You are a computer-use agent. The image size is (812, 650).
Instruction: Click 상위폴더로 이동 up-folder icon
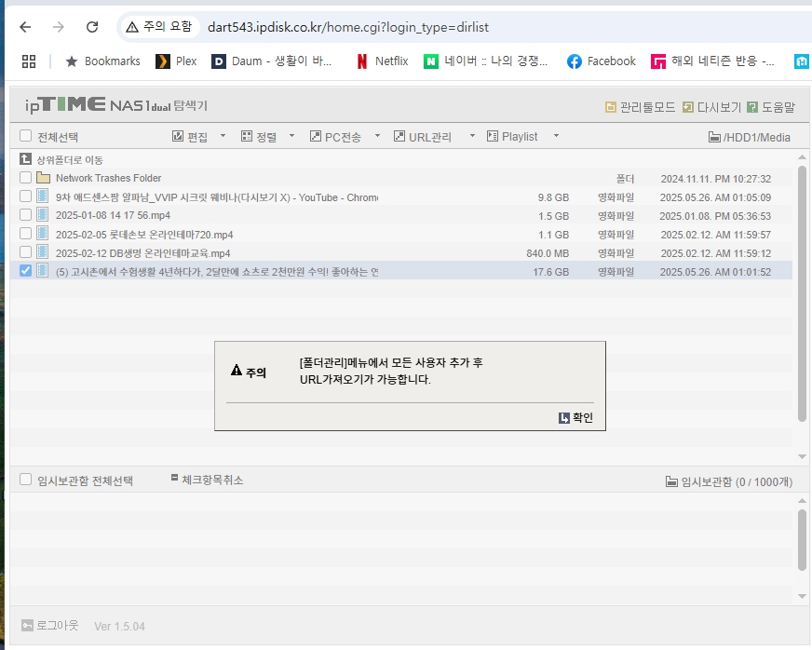(x=25, y=159)
